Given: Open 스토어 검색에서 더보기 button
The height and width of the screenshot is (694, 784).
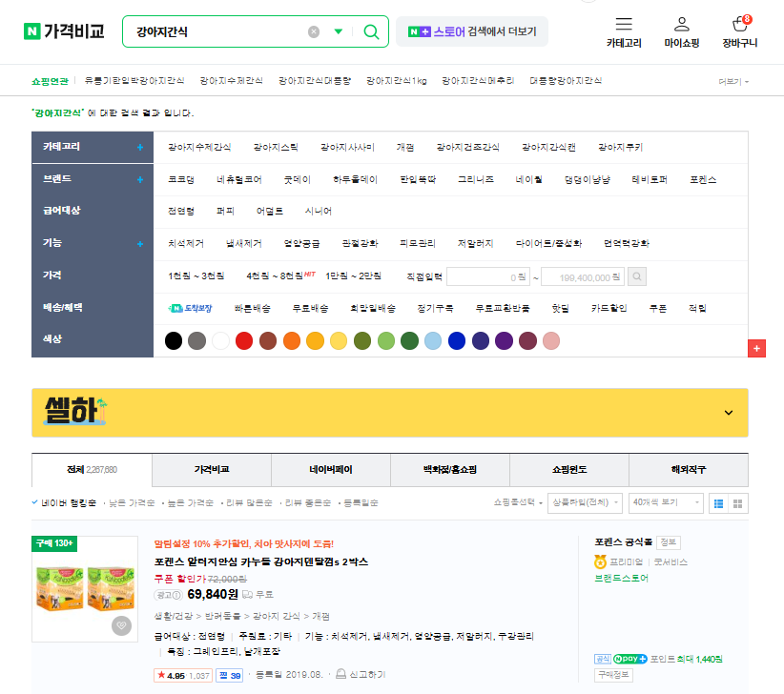Looking at the screenshot, I should 471,32.
